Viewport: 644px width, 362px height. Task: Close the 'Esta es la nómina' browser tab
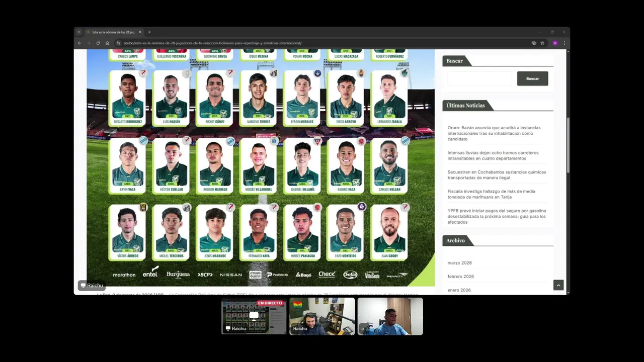pyautogui.click(x=140, y=32)
